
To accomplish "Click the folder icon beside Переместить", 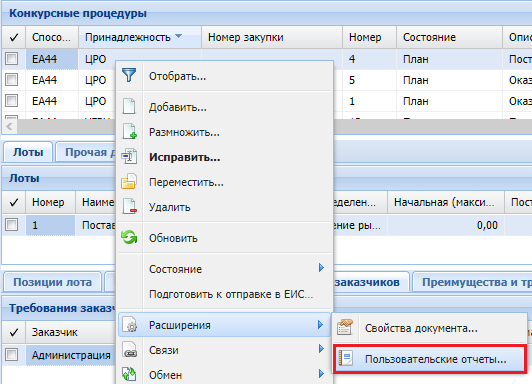I will (129, 181).
